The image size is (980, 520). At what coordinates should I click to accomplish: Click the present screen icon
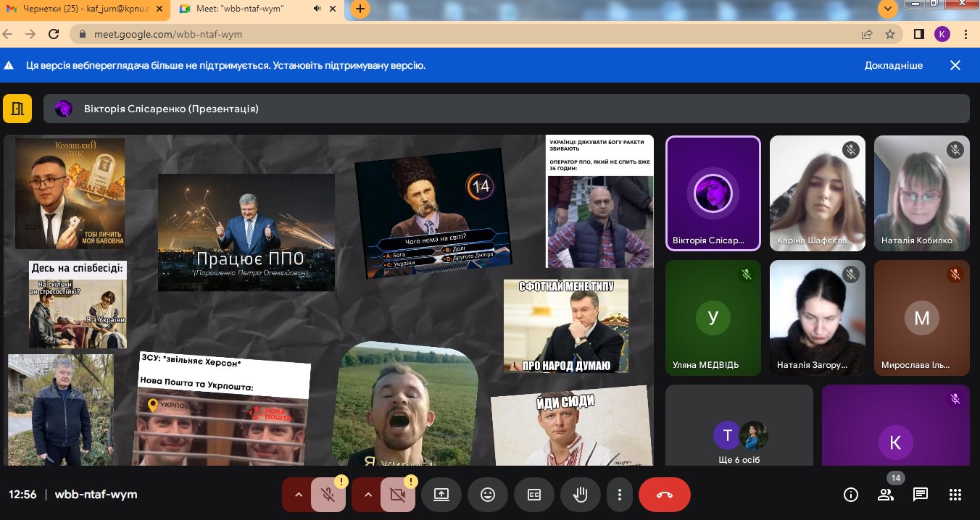click(441, 495)
